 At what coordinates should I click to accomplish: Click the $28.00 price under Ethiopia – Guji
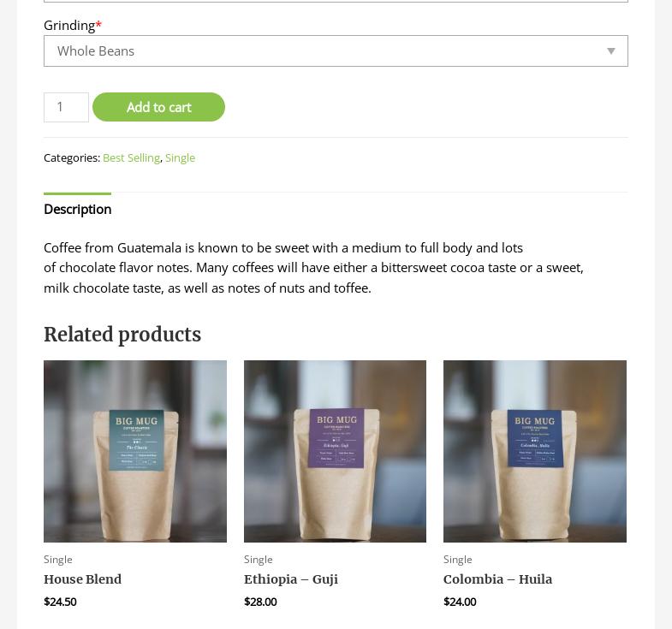(260, 602)
